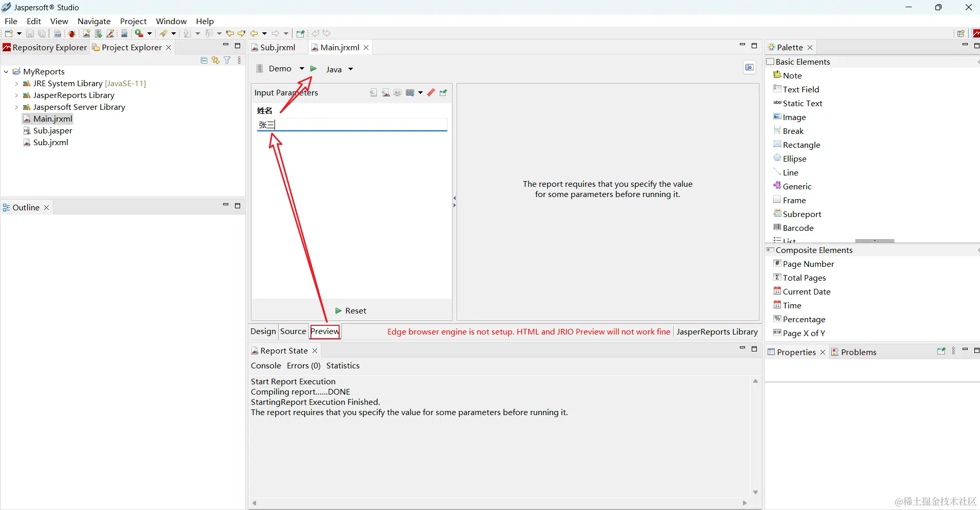Select the Ellipse palette element
The width and height of the screenshot is (980, 510).
790,159
